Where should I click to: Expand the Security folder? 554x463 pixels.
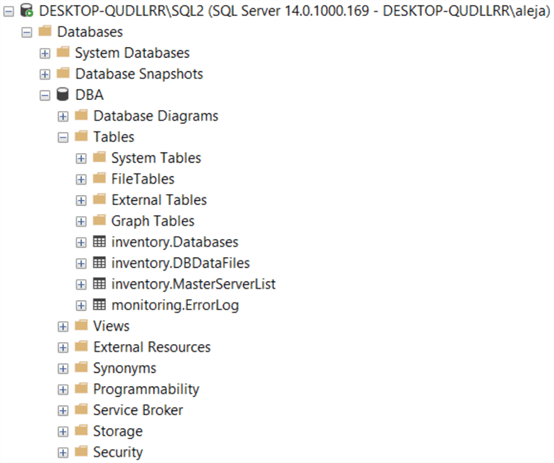pyautogui.click(x=63, y=453)
